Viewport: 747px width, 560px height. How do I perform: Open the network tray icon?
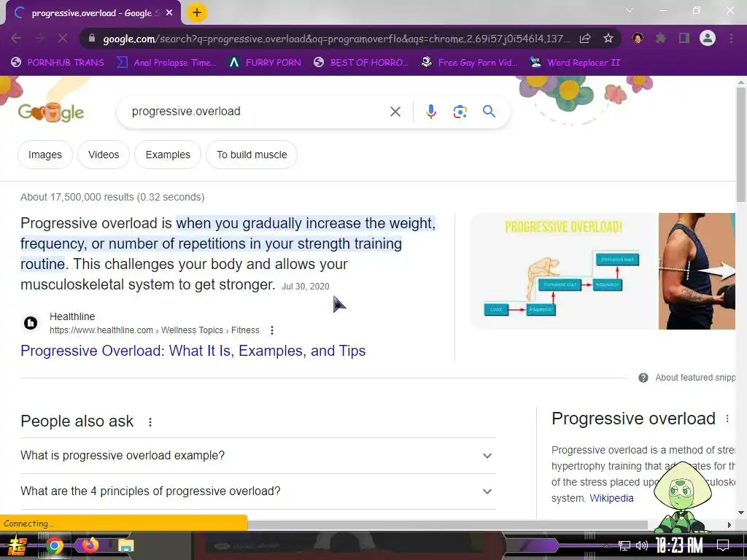pos(624,545)
